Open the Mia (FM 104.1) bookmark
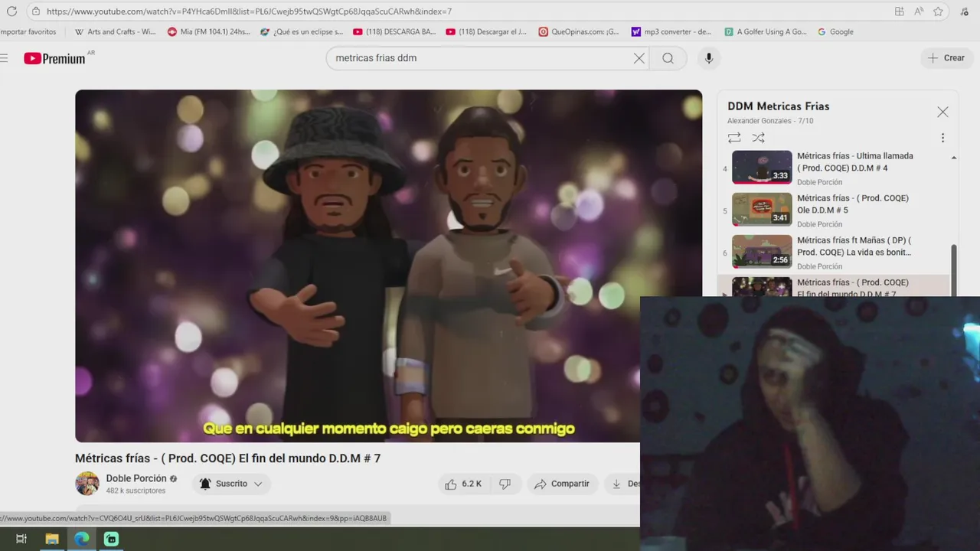 tap(208, 32)
